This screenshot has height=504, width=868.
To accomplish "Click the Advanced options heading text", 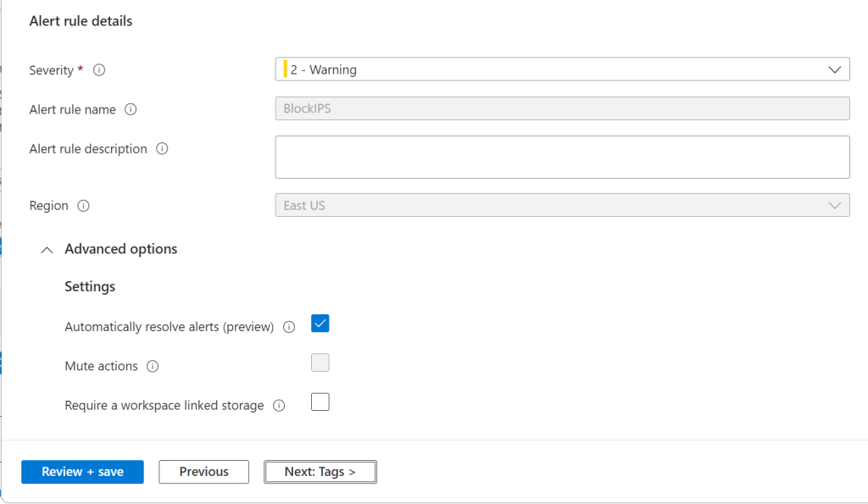I will coord(121,249).
